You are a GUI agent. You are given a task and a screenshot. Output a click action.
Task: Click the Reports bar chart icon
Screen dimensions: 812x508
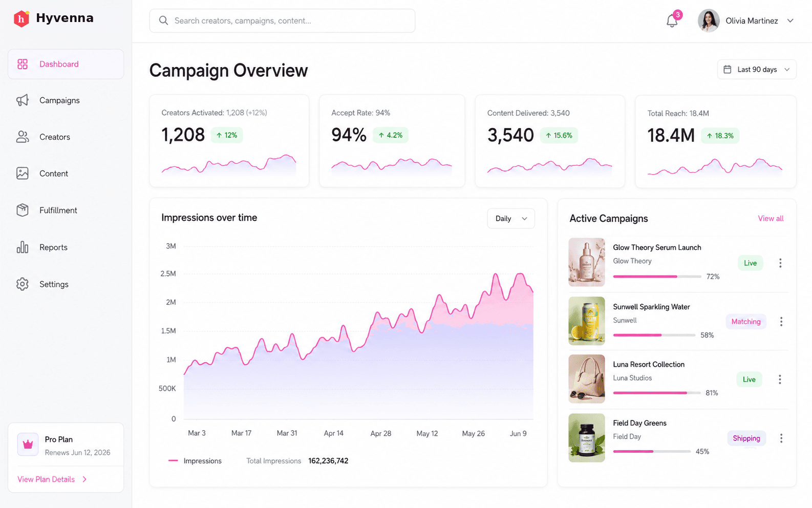[x=23, y=247]
